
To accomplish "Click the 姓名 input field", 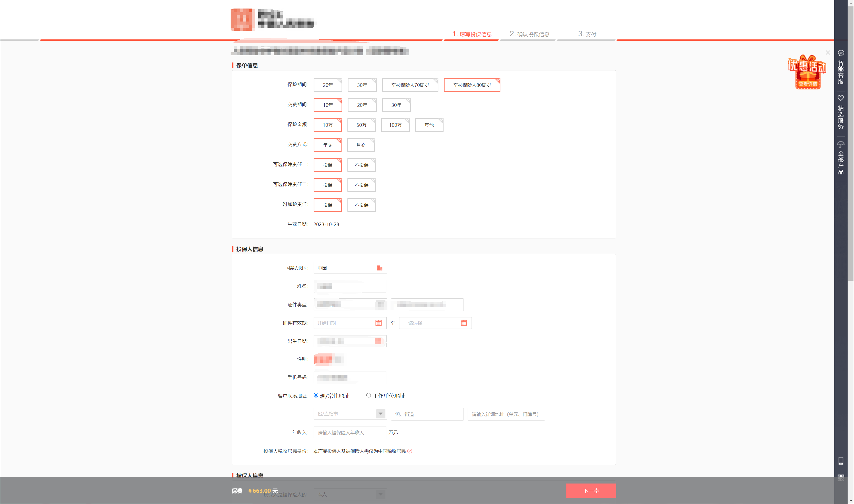I will click(x=350, y=286).
